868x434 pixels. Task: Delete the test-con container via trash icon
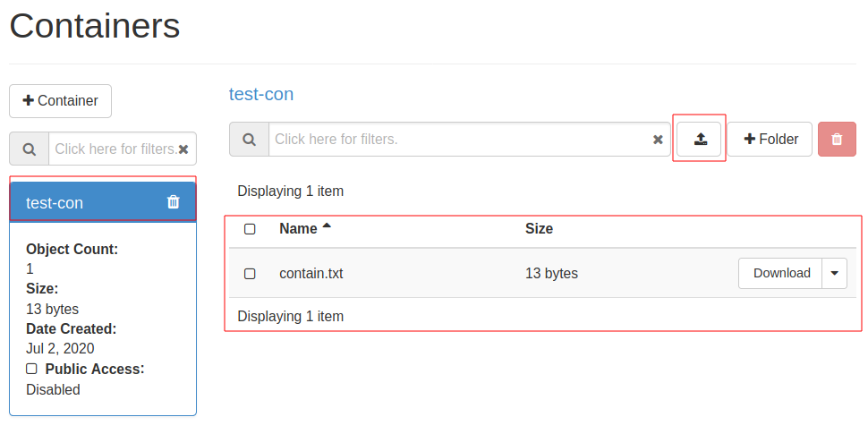(174, 202)
